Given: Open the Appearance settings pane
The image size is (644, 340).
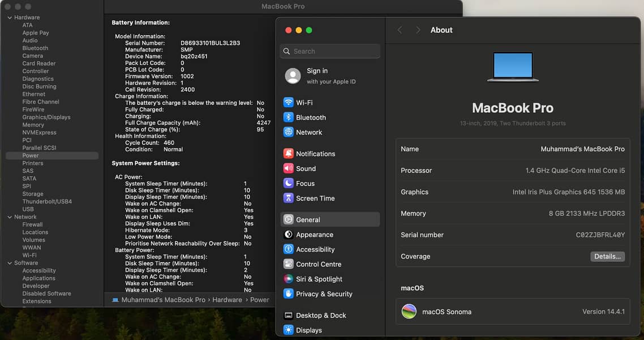Looking at the screenshot, I should point(314,235).
